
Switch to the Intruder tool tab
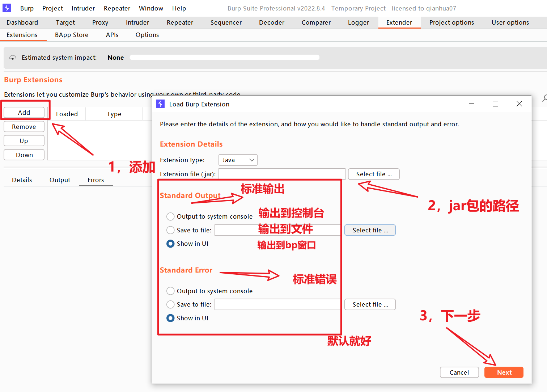pyautogui.click(x=137, y=22)
